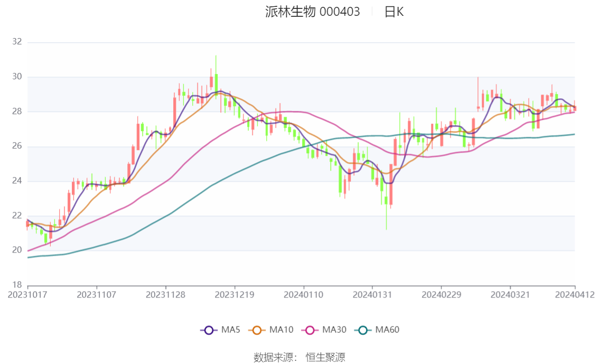The image size is (599, 364).
Task: Click the 32 price axis label
Action: [x=17, y=42]
